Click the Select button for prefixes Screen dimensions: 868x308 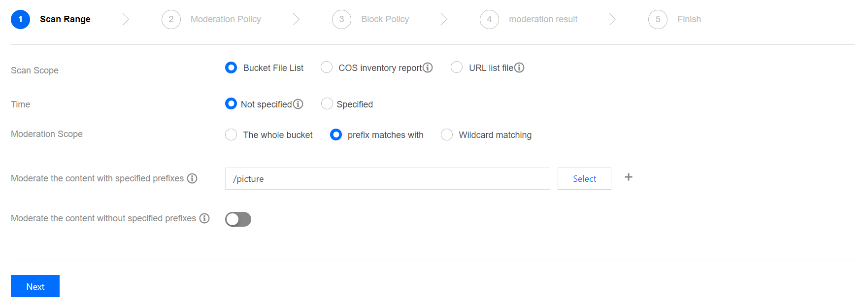[584, 179]
